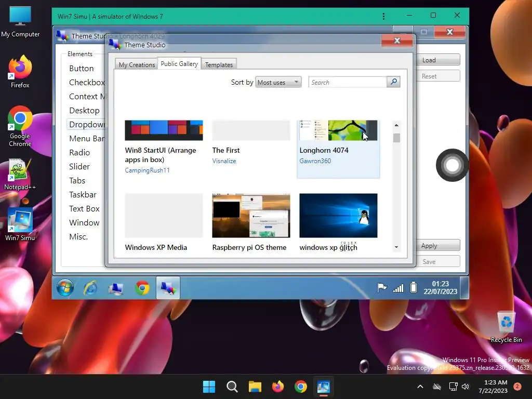Screen dimensions: 532x399
Task: Click the gallery scrollbar down arrow
Action: 396,247
